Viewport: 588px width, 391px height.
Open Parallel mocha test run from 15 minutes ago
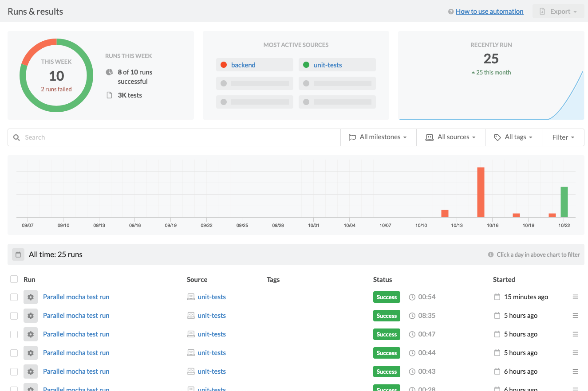click(76, 297)
